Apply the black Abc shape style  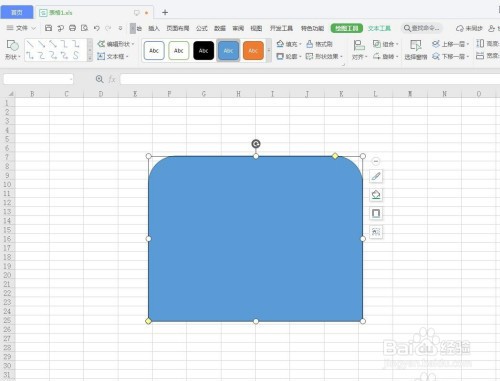click(203, 51)
